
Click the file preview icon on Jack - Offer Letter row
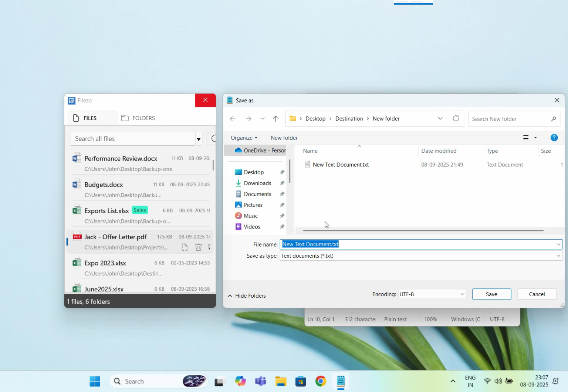tap(185, 247)
